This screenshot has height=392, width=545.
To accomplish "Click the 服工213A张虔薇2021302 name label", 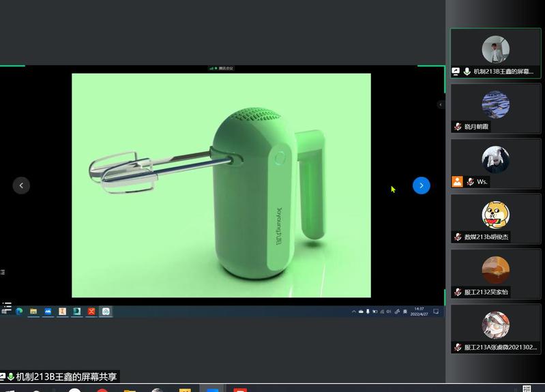I will coord(501,347).
